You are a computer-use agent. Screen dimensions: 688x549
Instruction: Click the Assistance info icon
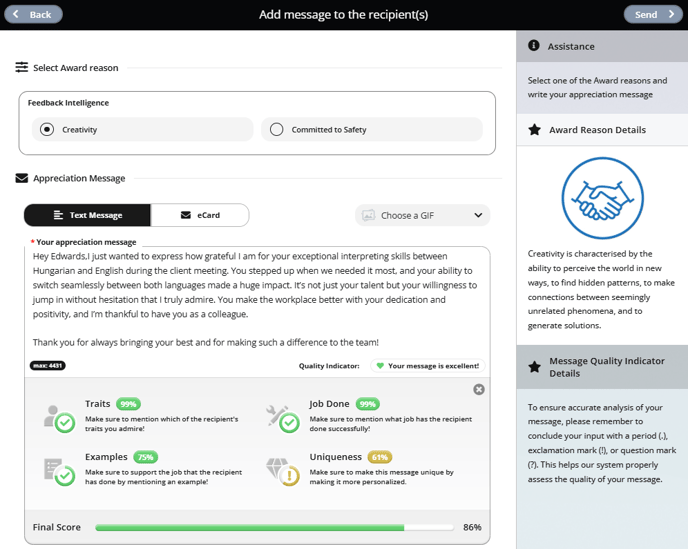534,45
